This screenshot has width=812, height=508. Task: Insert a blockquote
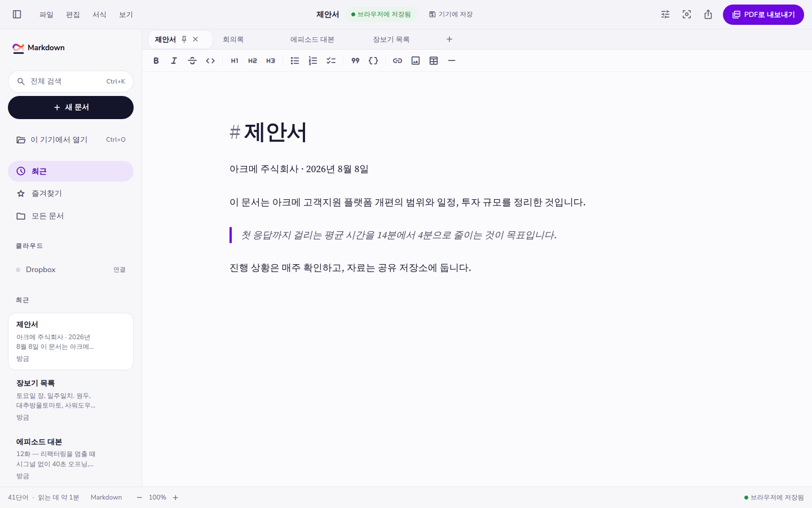[355, 60]
